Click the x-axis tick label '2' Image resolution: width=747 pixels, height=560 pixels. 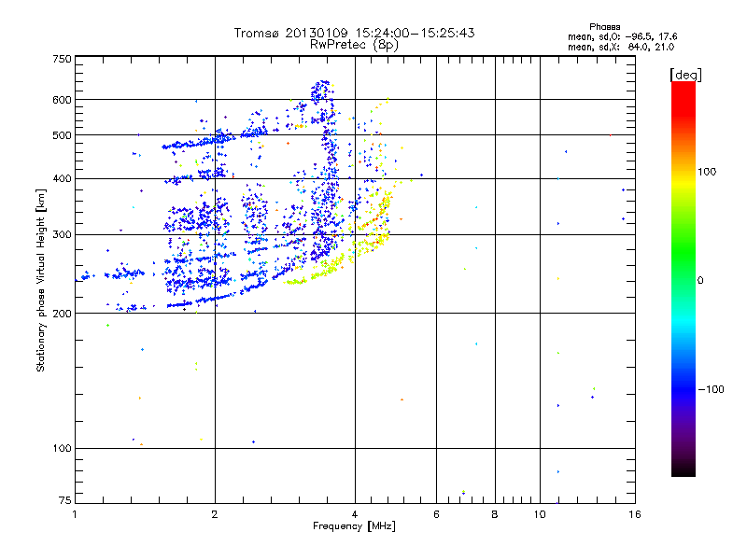(215, 514)
